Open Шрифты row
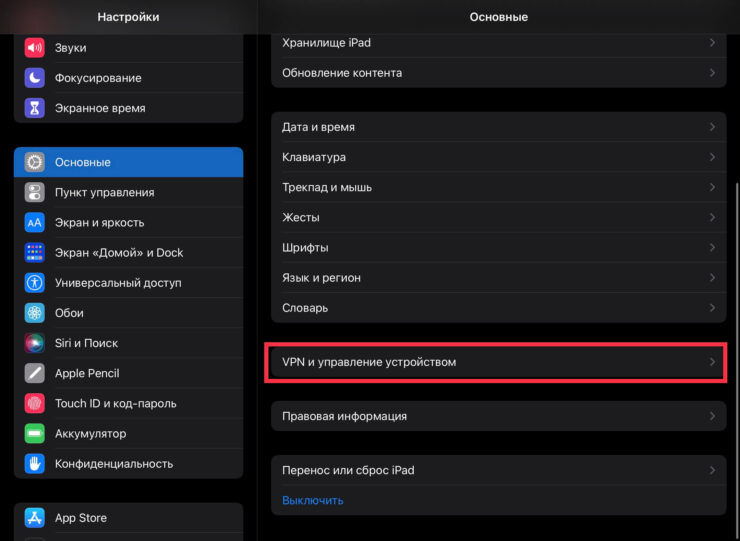The height and width of the screenshot is (541, 740). tap(498, 248)
